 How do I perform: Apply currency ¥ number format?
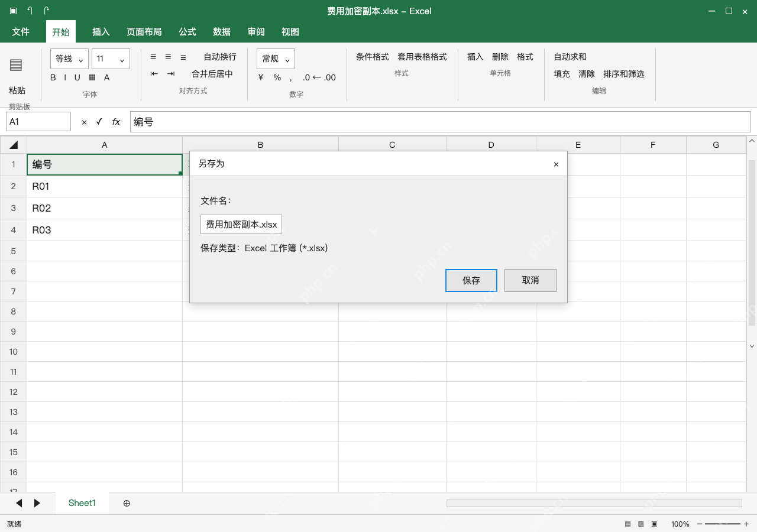pyautogui.click(x=261, y=77)
